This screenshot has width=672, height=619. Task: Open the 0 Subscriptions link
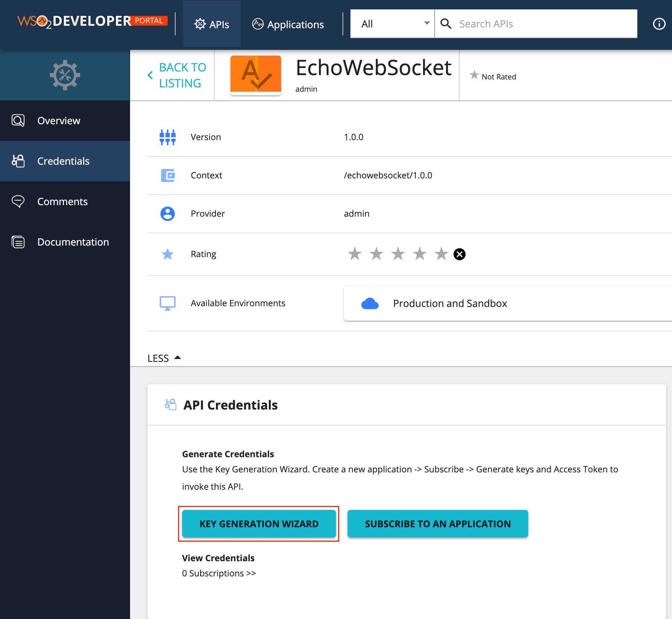(x=219, y=573)
